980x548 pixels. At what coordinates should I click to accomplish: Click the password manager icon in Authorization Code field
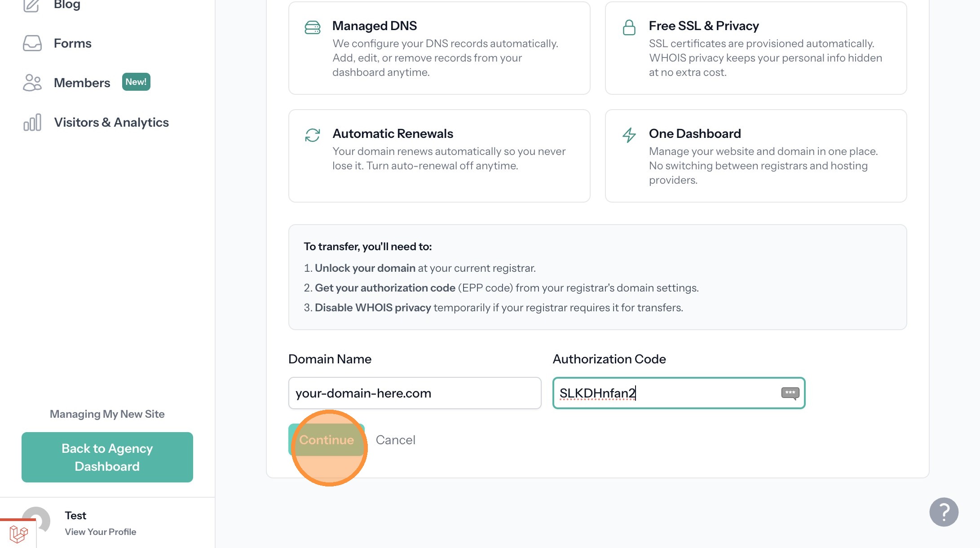point(790,393)
